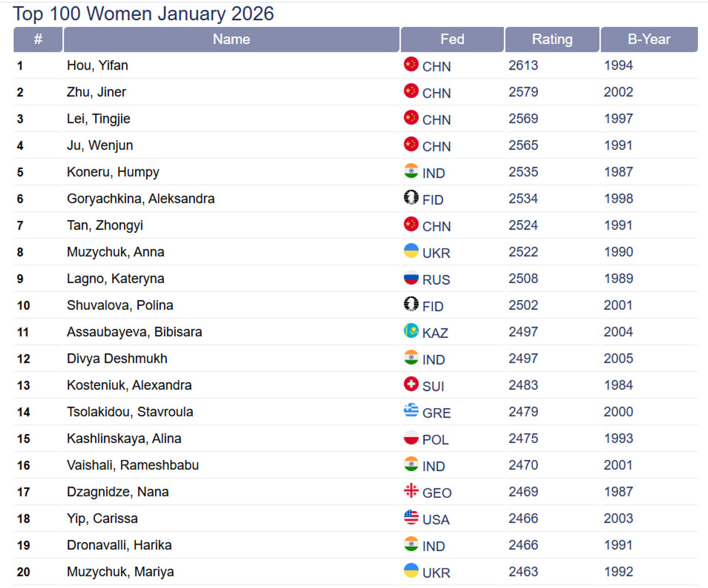Click the USA flag for Yip, Carissa
Image resolution: width=708 pixels, height=588 pixels.
click(x=411, y=518)
